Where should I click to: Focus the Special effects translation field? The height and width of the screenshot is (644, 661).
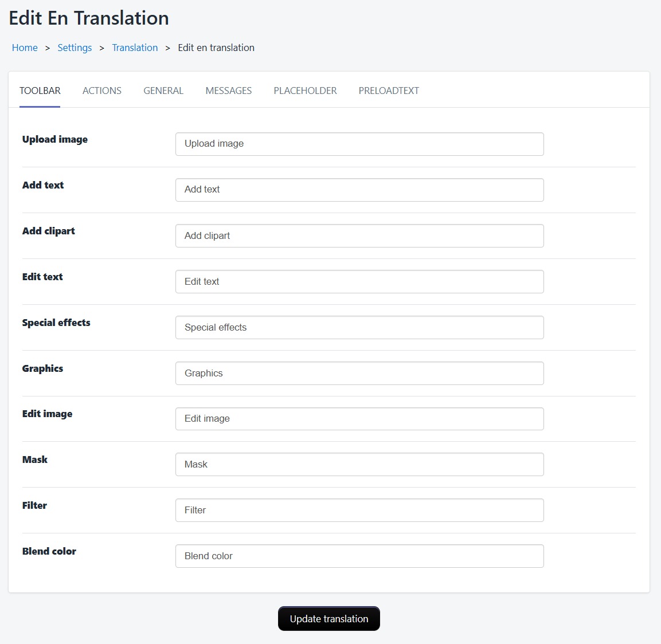coord(359,327)
